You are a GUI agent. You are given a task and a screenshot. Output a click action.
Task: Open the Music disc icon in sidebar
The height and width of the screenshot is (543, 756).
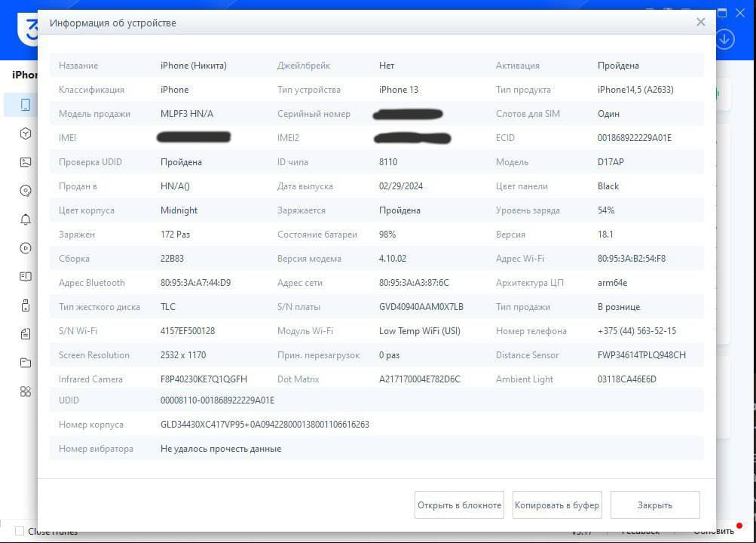[x=26, y=191]
